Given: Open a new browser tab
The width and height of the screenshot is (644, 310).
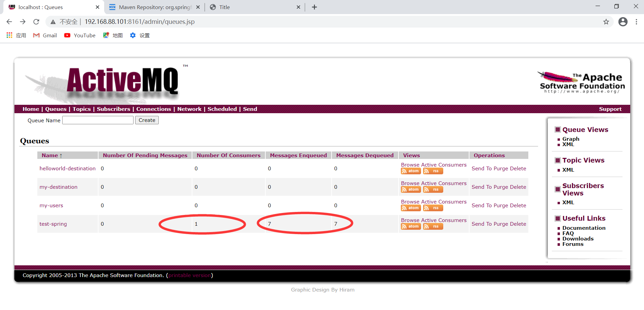Looking at the screenshot, I should (x=314, y=7).
